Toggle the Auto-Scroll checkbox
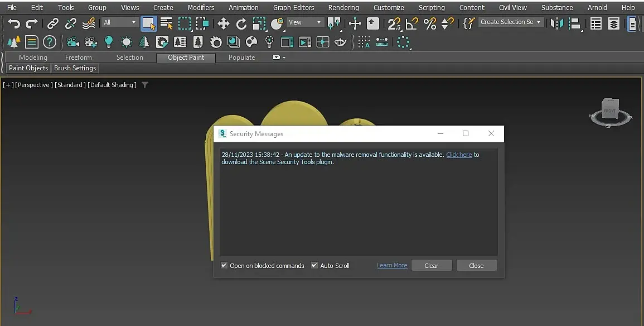The width and height of the screenshot is (644, 326). (x=314, y=266)
